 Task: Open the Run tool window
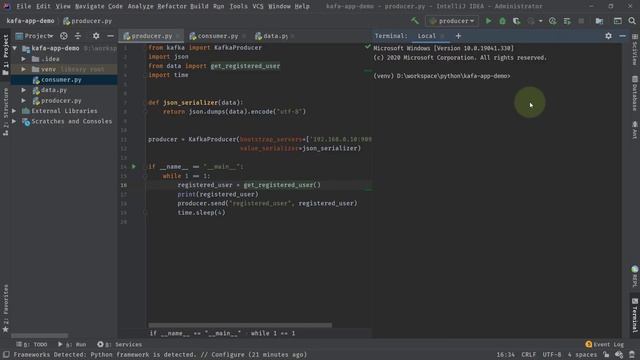click(72, 344)
